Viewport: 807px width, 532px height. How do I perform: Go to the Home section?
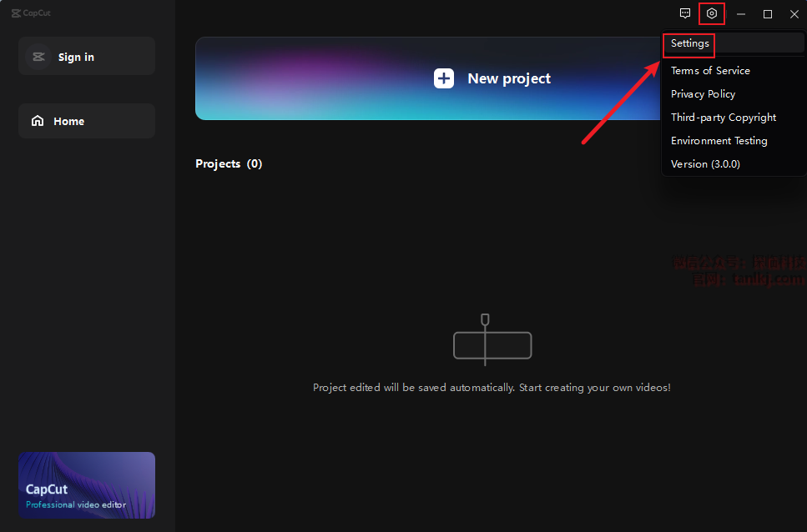(x=87, y=121)
